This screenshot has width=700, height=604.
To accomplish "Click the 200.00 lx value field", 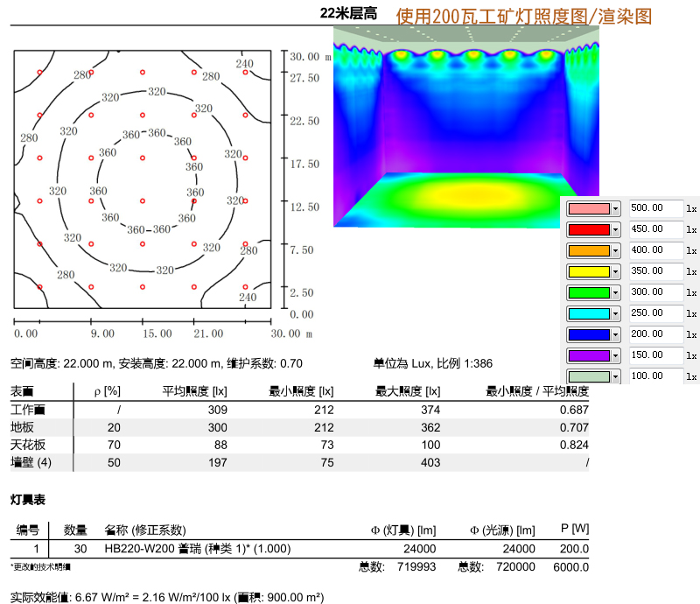I will tap(655, 334).
